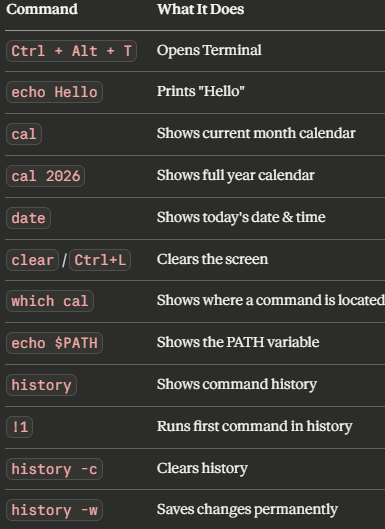This screenshot has height=529, width=385.
Task: Click the Command column header
Action: (x=42, y=9)
